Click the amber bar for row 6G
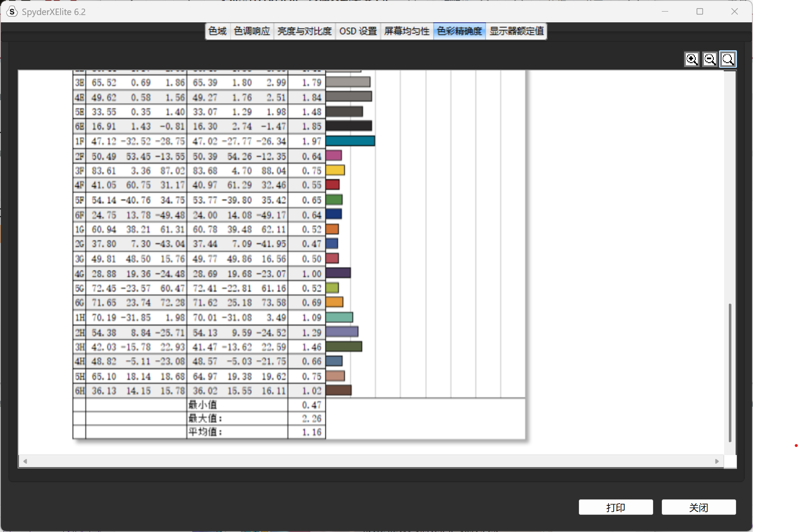This screenshot has width=798, height=532. pyautogui.click(x=334, y=302)
